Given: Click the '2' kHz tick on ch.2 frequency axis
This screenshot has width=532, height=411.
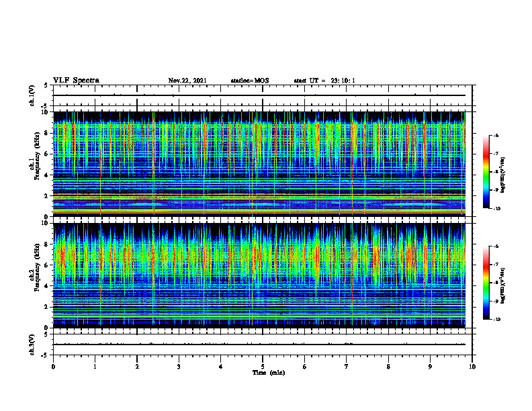Looking at the screenshot, I should click(x=47, y=307).
